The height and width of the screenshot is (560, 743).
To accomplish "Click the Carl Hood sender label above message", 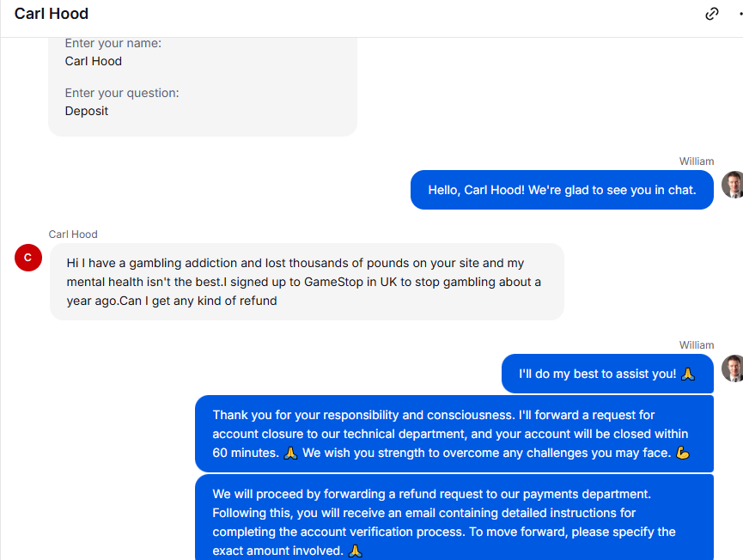I will [x=73, y=234].
